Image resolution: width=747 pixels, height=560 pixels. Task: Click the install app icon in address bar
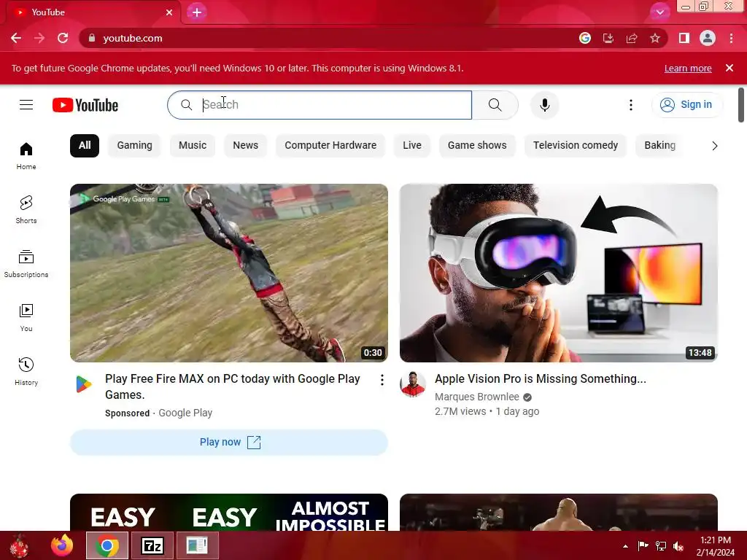[x=608, y=38]
